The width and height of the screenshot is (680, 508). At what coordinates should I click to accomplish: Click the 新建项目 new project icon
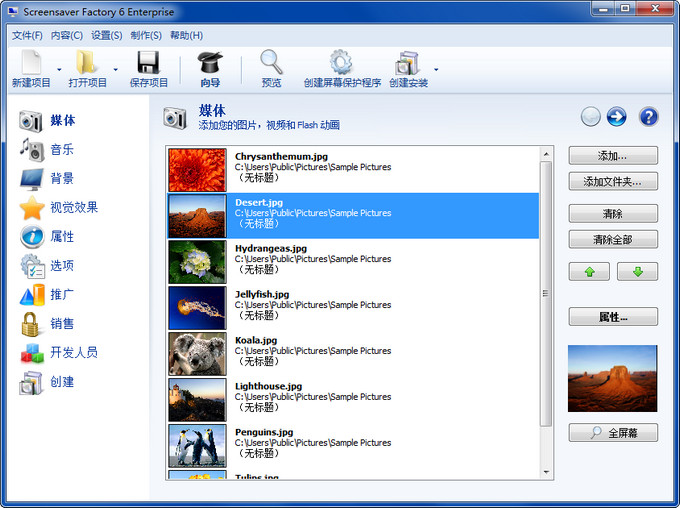(32, 62)
